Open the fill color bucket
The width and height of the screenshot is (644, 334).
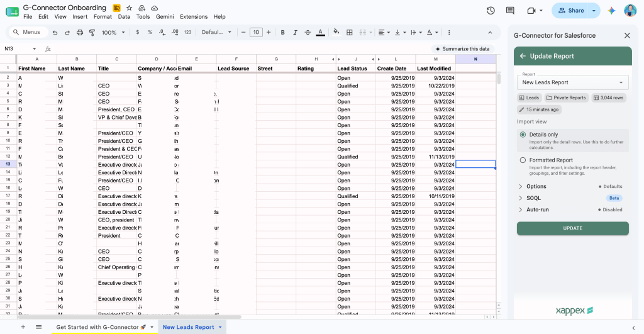click(336, 33)
